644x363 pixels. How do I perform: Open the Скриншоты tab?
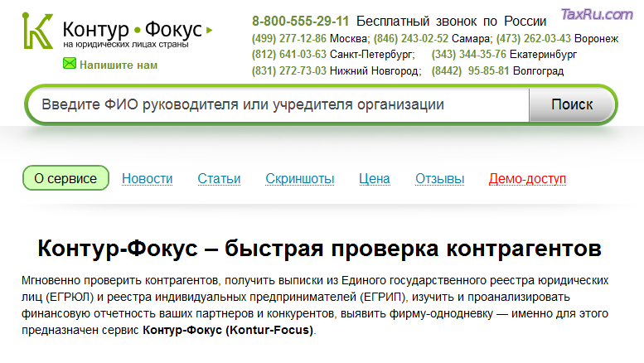300,179
